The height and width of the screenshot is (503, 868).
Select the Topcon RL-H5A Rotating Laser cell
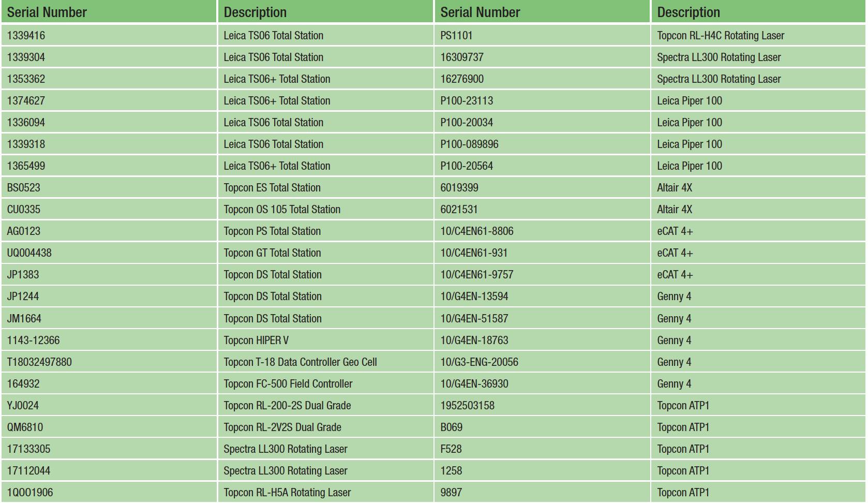(x=287, y=492)
